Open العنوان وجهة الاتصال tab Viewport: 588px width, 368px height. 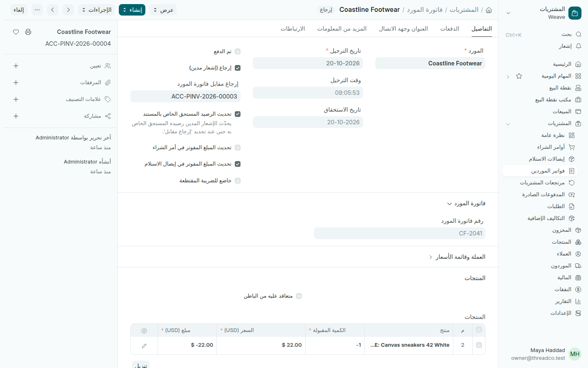(403, 29)
